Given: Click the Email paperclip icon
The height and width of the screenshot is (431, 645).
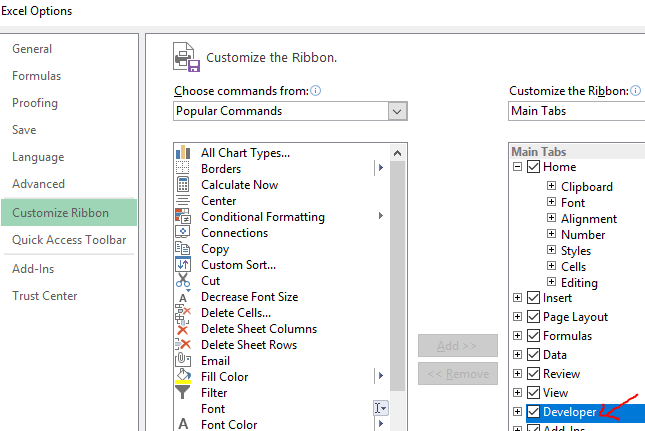Looking at the screenshot, I should click(183, 360).
